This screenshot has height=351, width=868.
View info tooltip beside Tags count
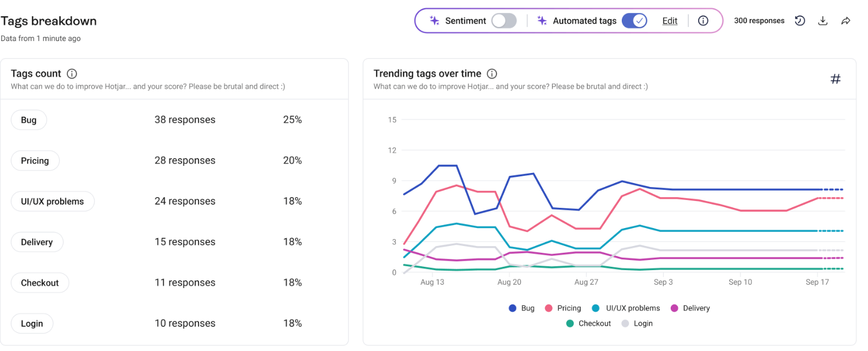click(x=71, y=73)
